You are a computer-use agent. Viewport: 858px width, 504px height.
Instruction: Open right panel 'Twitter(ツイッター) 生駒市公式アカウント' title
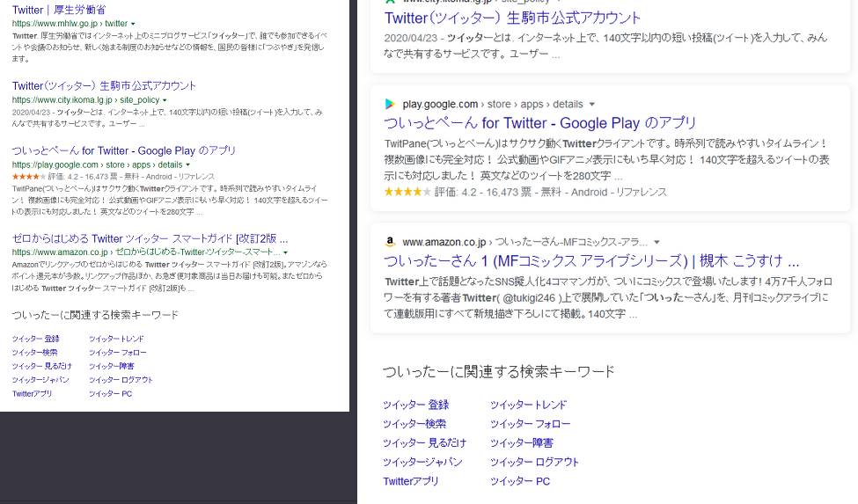coord(512,18)
